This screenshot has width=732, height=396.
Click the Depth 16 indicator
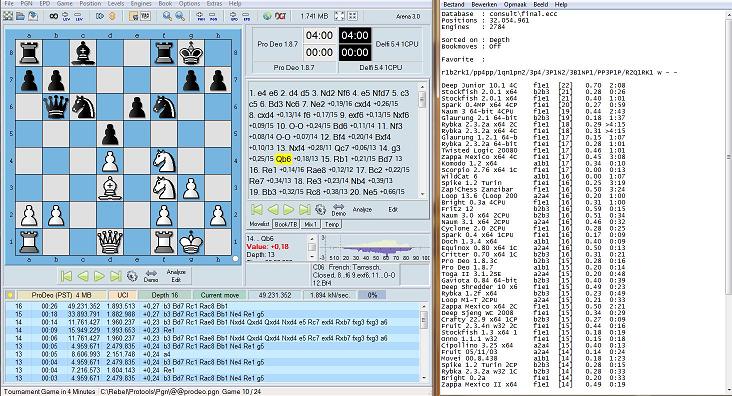165,295
